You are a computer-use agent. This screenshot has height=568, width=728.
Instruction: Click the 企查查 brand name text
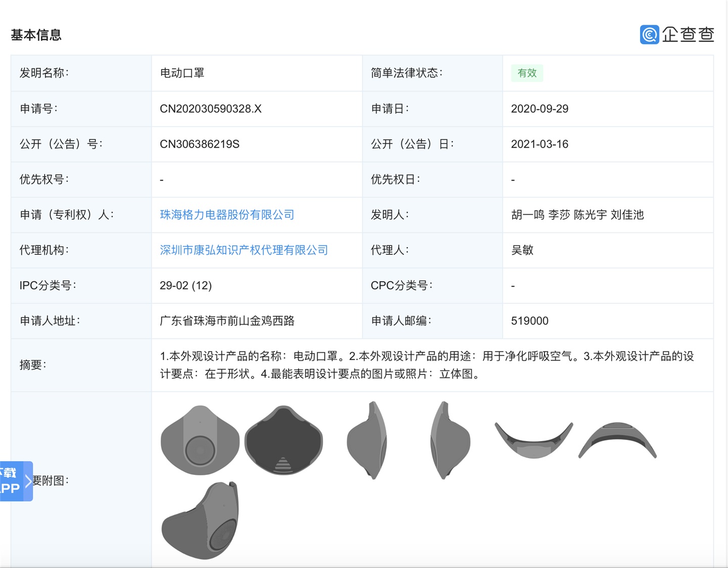click(688, 34)
